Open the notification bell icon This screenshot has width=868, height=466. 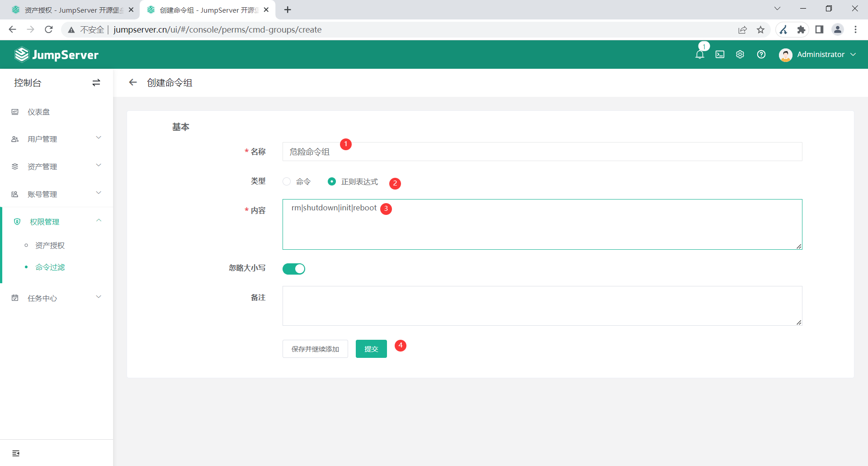[699, 55]
